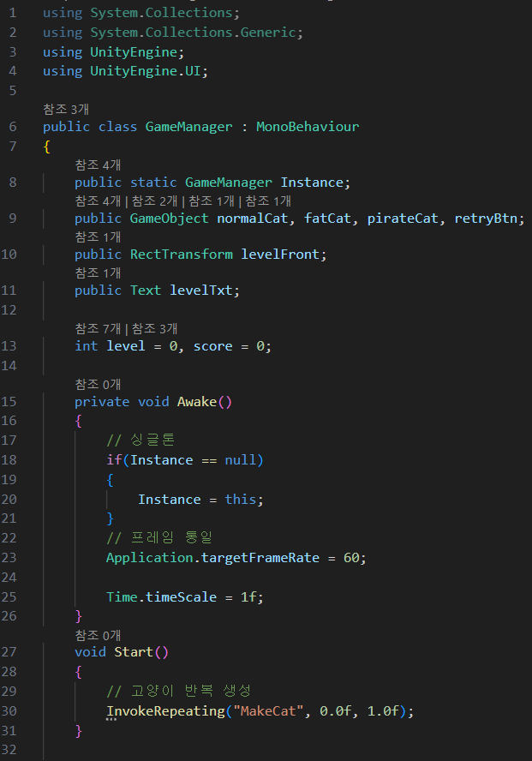Open the 참조 4개 CodeLens above Instance declaration
Image resolution: width=532 pixels, height=761 pixels.
(98, 165)
